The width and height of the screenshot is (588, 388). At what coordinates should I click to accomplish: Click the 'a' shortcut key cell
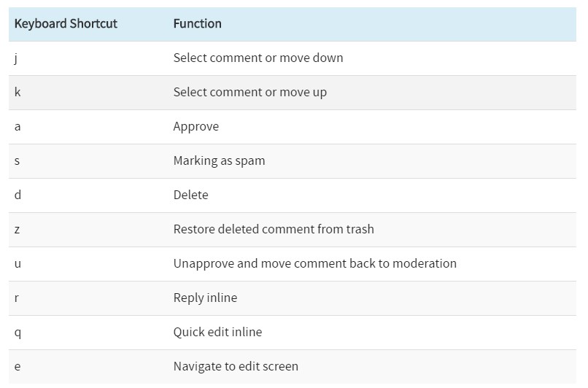18,127
